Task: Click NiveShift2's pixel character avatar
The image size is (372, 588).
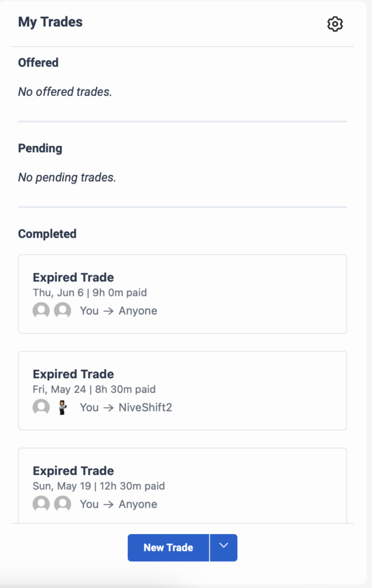Action: (x=62, y=407)
